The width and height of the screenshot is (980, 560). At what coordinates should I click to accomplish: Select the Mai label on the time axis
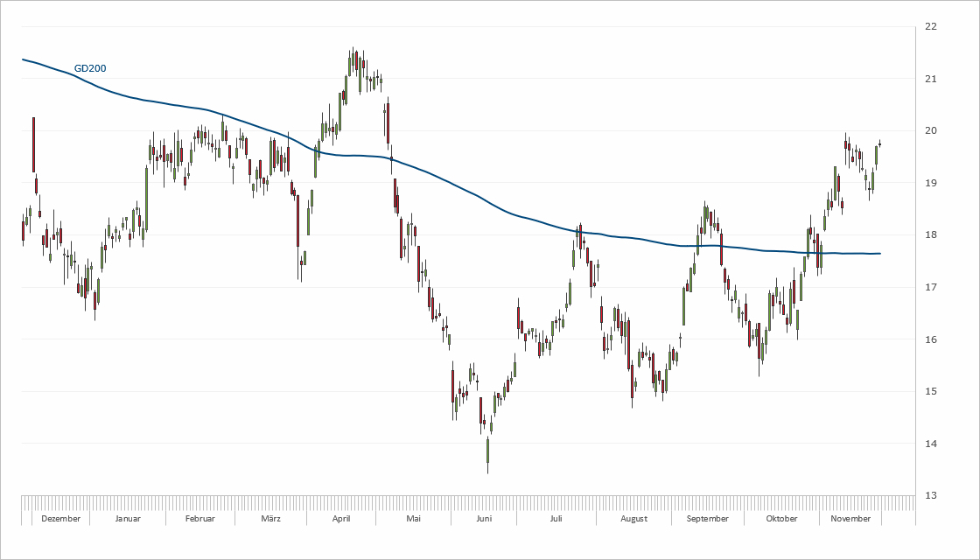(x=414, y=519)
